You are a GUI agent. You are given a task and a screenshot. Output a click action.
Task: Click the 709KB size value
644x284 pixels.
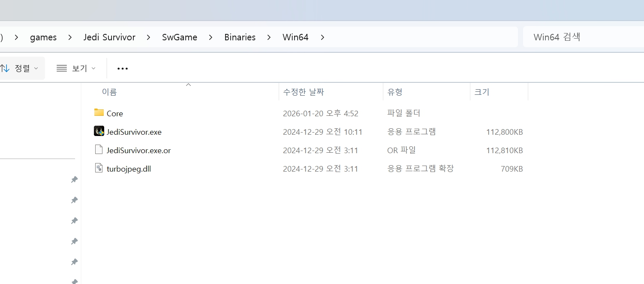pos(512,169)
